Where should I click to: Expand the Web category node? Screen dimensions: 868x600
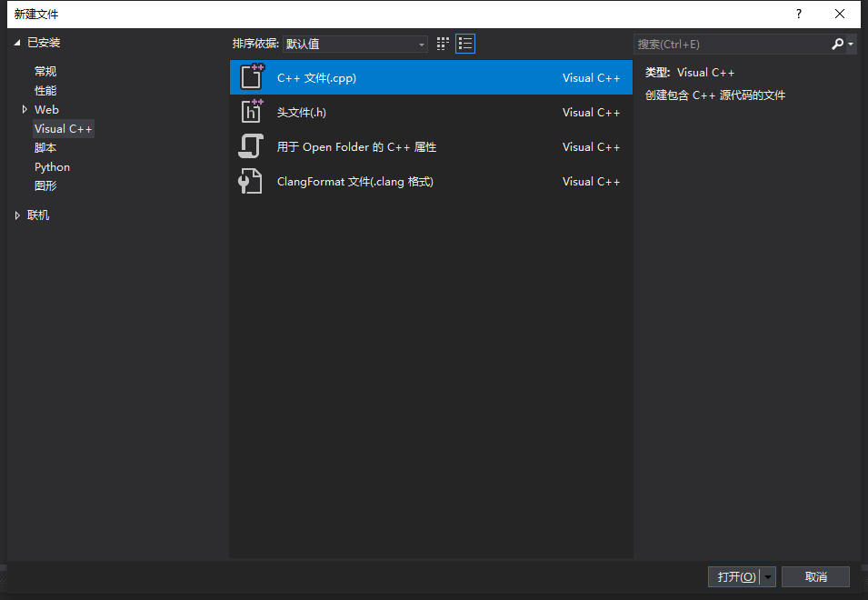click(x=25, y=109)
